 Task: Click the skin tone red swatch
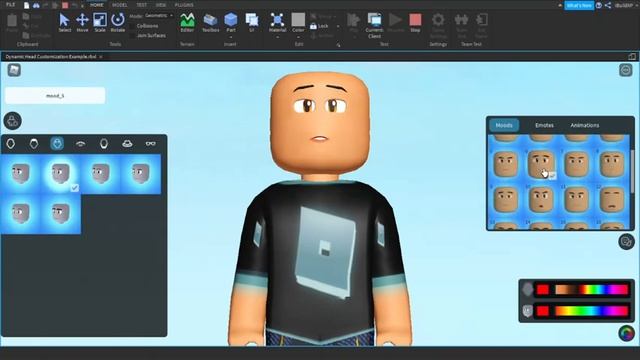point(542,289)
